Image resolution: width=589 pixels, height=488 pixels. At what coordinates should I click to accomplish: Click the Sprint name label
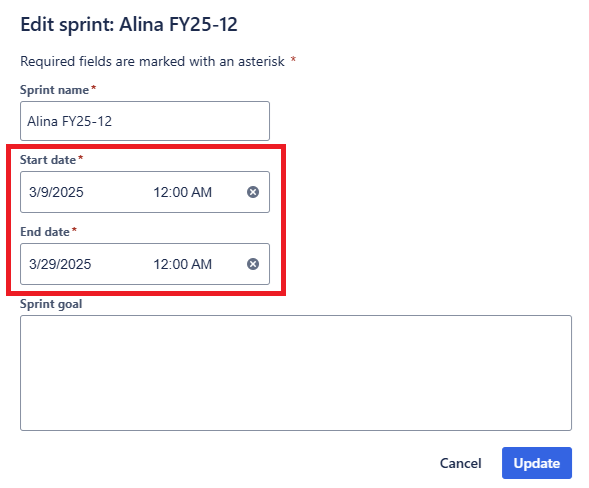54,90
